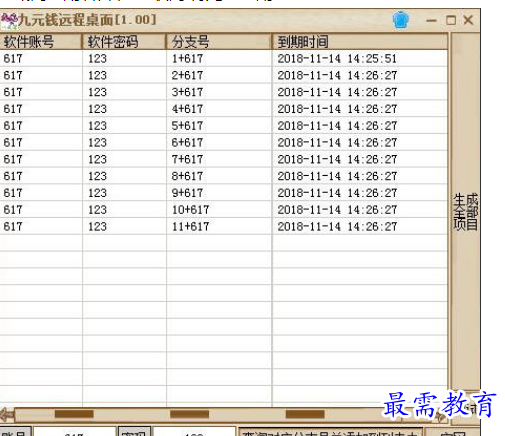
Task: Select branch cell 5+617
Action: (x=187, y=126)
